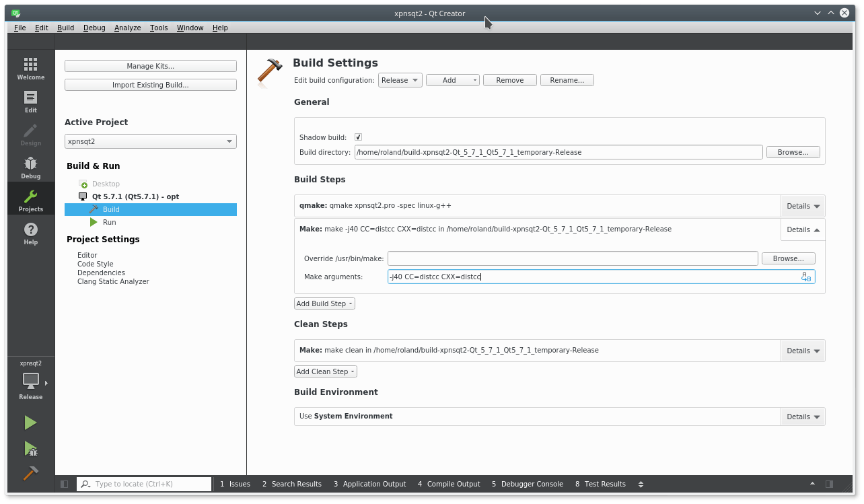Open Editor project settings
This screenshot has width=864, height=504.
[x=87, y=255]
